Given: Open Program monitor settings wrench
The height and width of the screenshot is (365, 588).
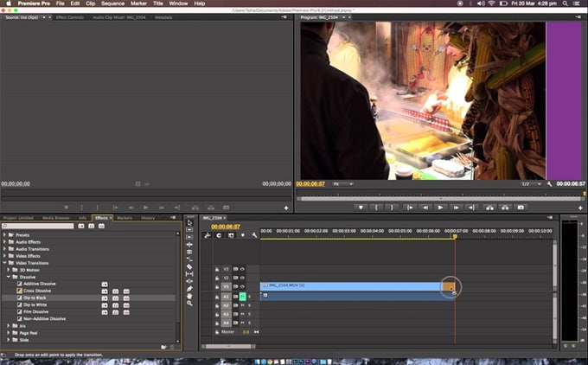Looking at the screenshot, I should coord(549,184).
